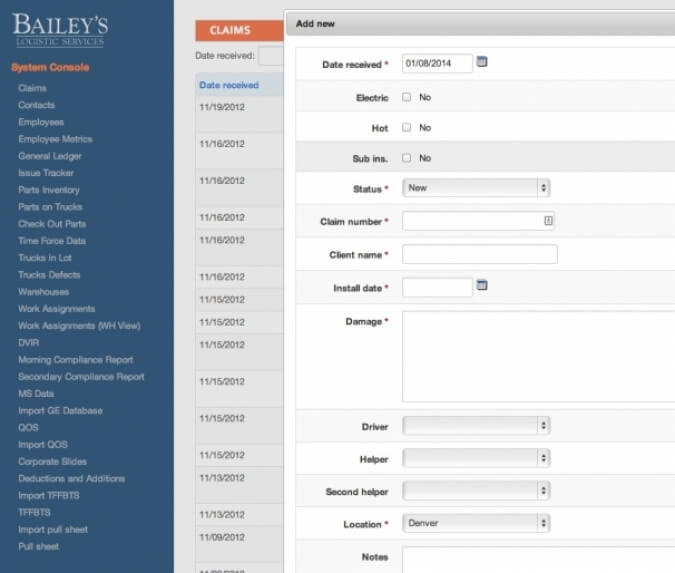
Task: Open the Import QOS page
Action: (43, 445)
